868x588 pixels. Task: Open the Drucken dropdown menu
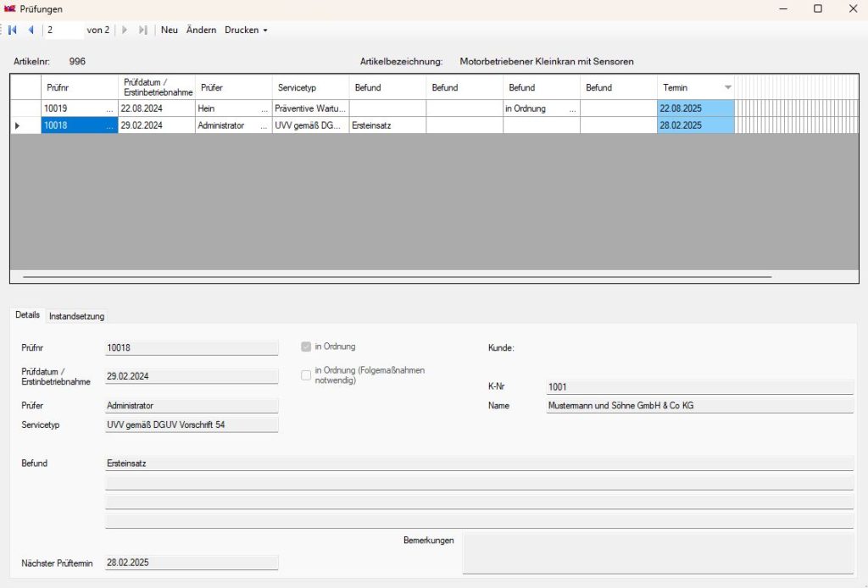246,30
